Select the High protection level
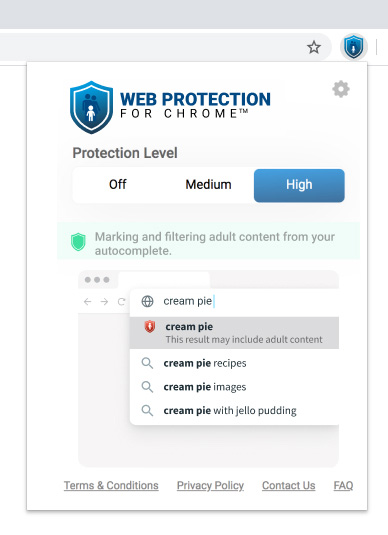Image resolution: width=388 pixels, height=535 pixels. click(x=299, y=185)
